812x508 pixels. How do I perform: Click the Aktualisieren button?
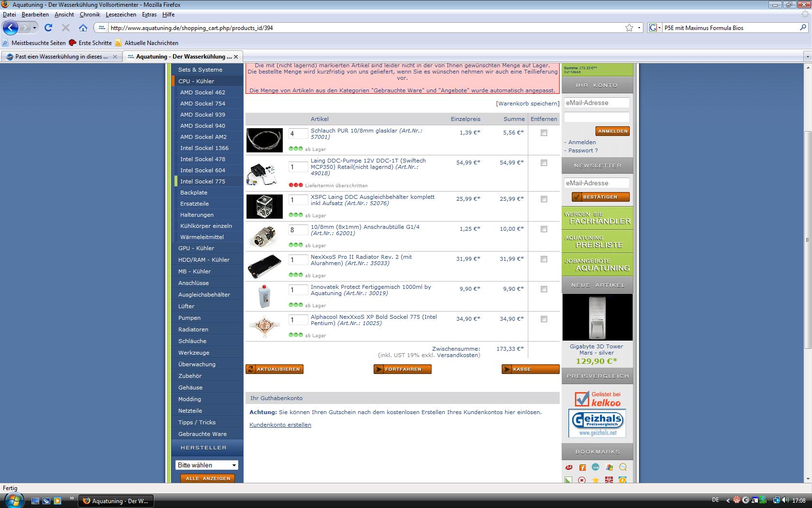point(275,369)
